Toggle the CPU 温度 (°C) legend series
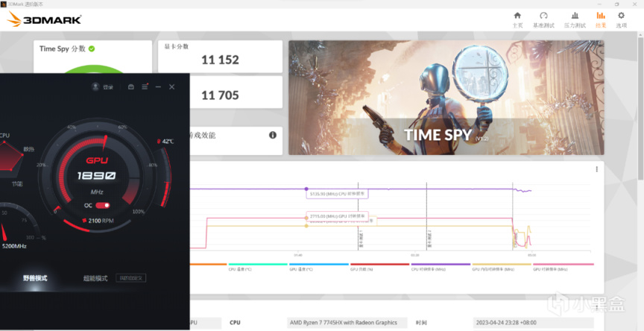 pyautogui.click(x=257, y=267)
